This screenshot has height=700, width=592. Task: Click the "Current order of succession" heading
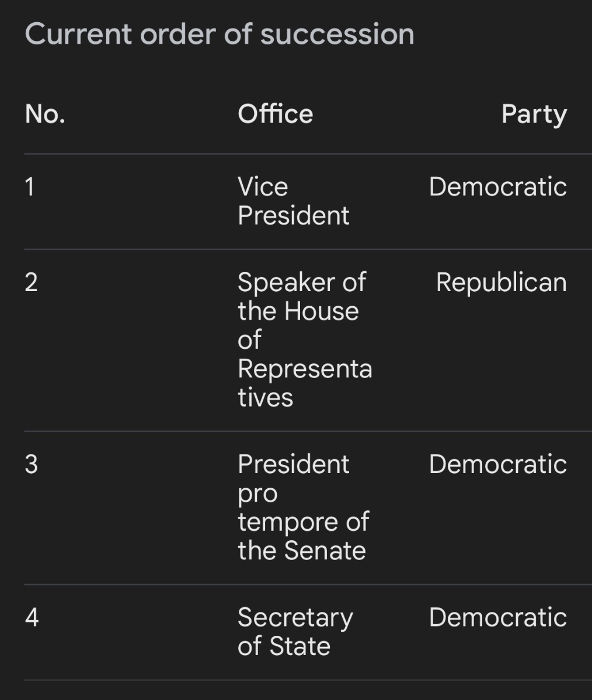pos(220,34)
